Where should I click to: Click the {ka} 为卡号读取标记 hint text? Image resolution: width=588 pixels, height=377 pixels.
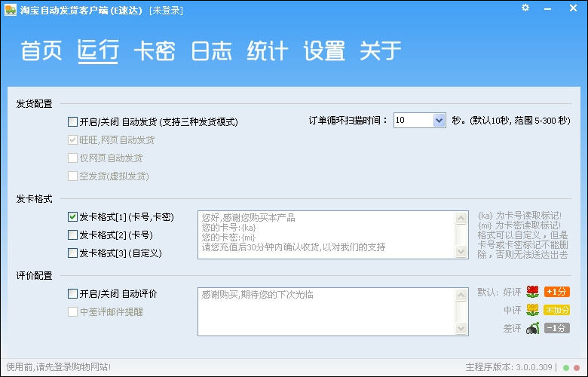(x=519, y=216)
